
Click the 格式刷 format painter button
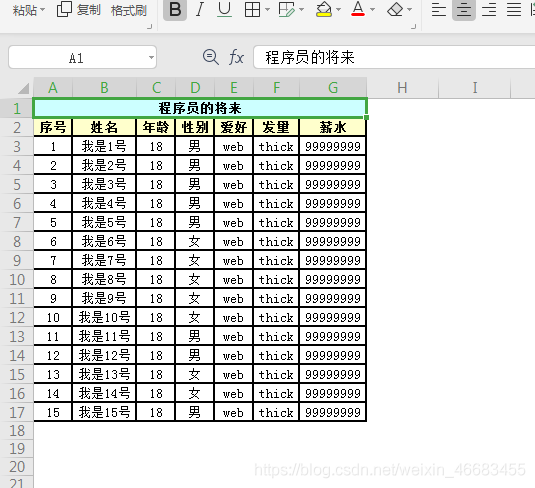pyautogui.click(x=129, y=10)
